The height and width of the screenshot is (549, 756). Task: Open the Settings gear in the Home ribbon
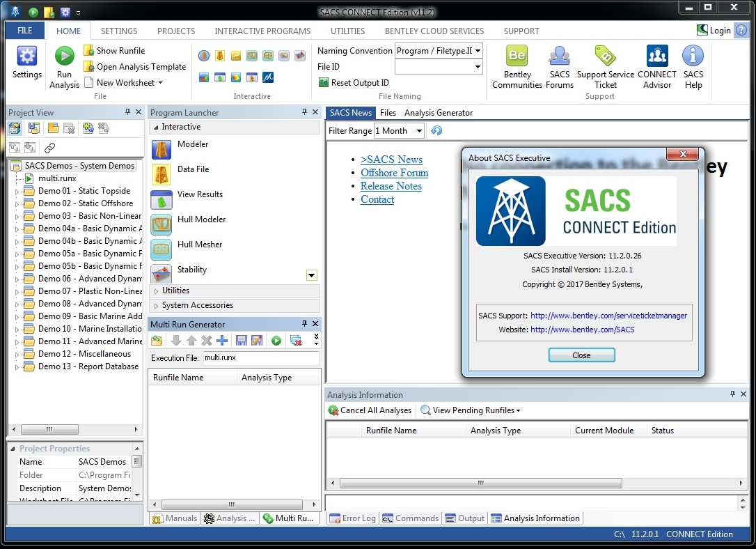27,62
